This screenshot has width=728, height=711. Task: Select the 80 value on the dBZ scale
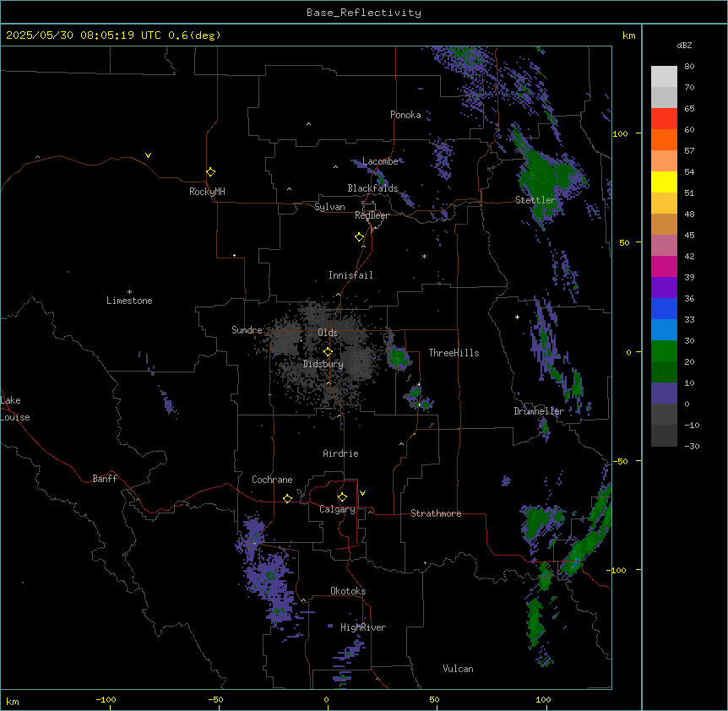[689, 67]
